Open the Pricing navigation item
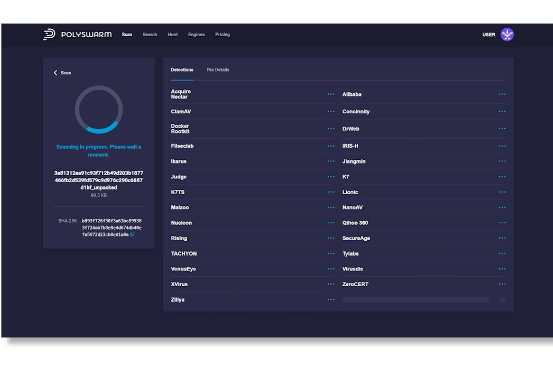553x367 pixels. (223, 35)
